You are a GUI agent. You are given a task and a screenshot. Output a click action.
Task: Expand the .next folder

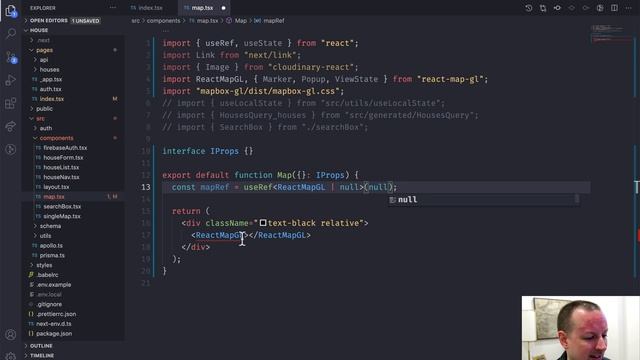click(x=43, y=40)
